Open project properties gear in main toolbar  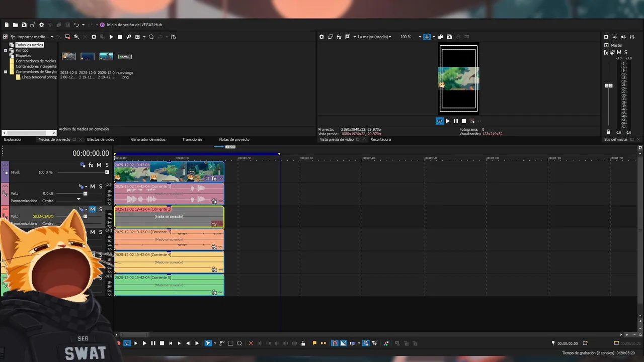click(x=41, y=25)
